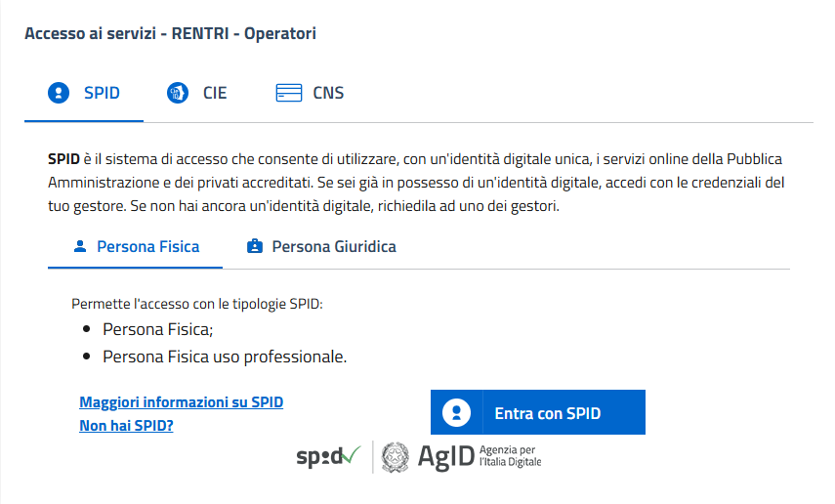Click the CNS smart card icon

click(289, 93)
